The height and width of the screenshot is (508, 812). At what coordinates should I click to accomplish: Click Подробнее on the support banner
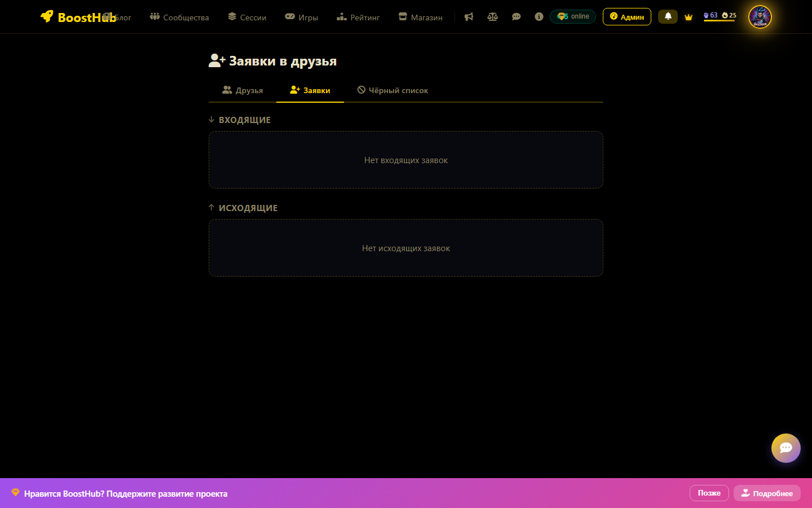(767, 493)
